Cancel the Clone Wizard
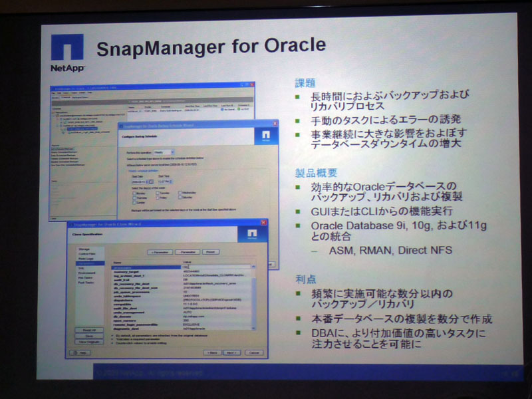The height and width of the screenshot is (399, 532). pos(254,353)
